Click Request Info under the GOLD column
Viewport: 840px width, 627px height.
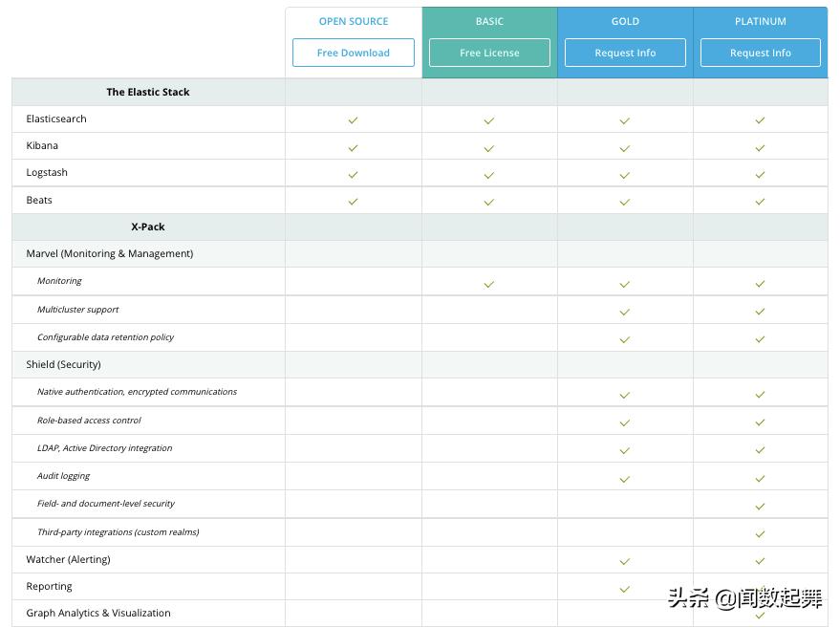(625, 53)
